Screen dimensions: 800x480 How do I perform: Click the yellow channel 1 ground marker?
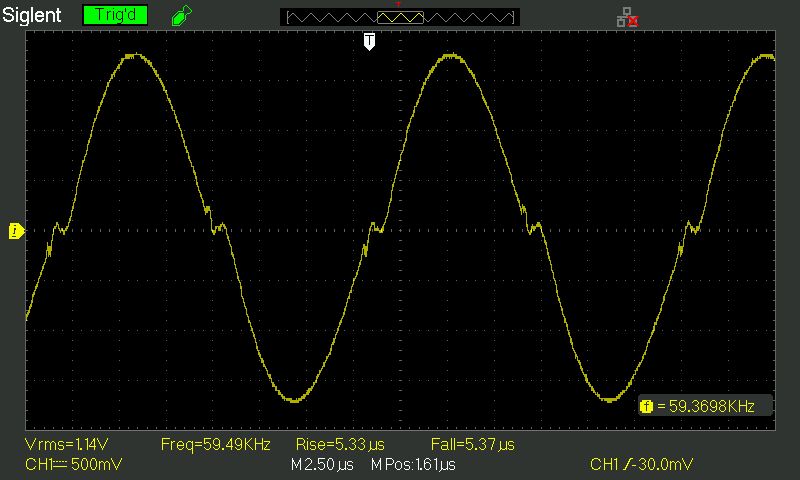pyautogui.click(x=16, y=231)
